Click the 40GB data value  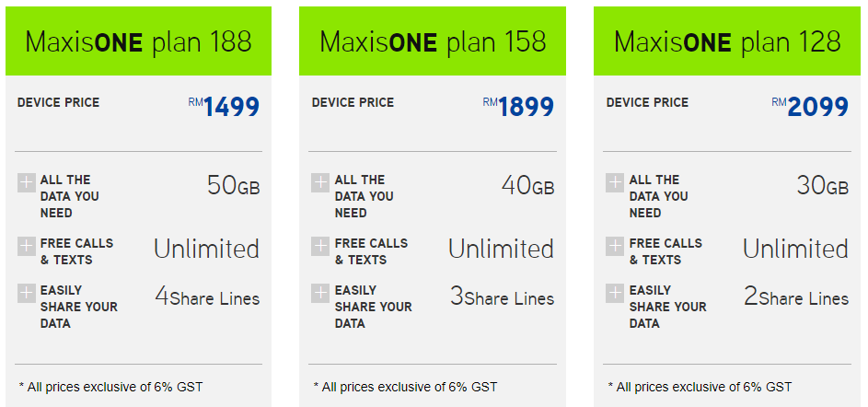tap(527, 186)
